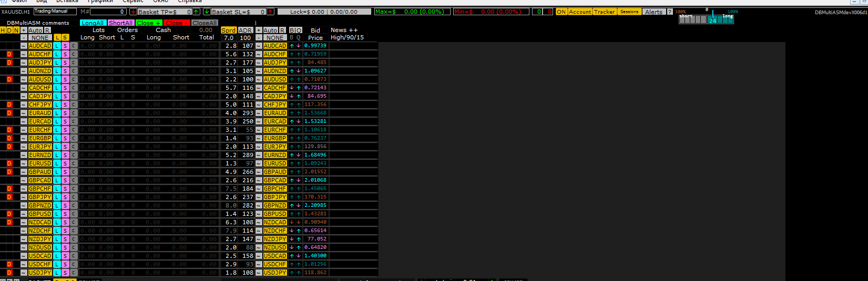The image size is (868, 281).
Task: Click the C close button for GBPJPY
Action: [x=74, y=197]
